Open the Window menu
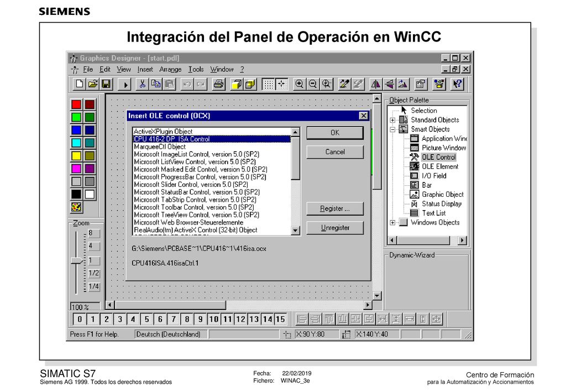Image resolution: width=566 pixels, height=392 pixels. pos(222,69)
